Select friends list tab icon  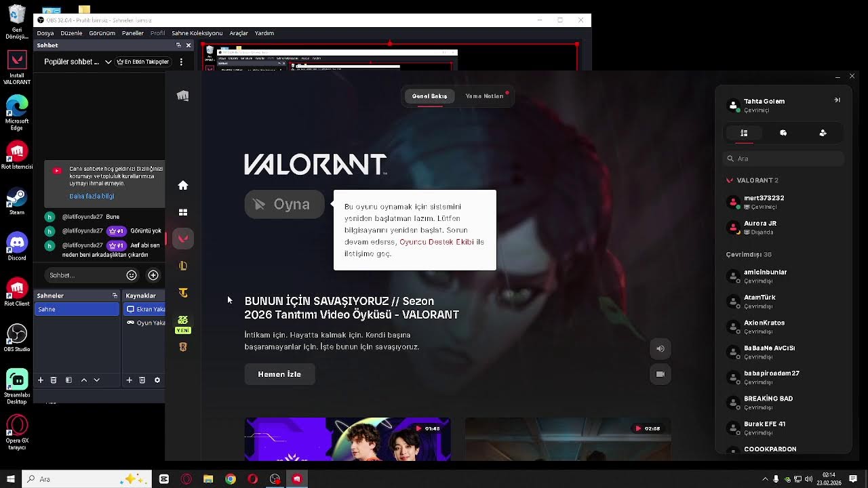tap(744, 133)
